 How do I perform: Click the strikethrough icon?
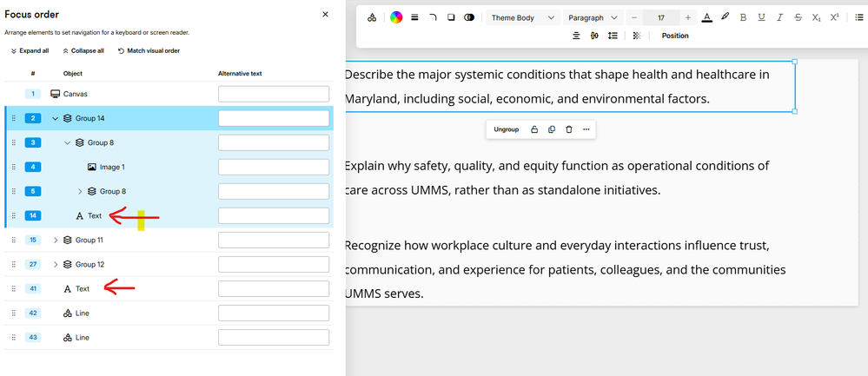click(x=798, y=17)
